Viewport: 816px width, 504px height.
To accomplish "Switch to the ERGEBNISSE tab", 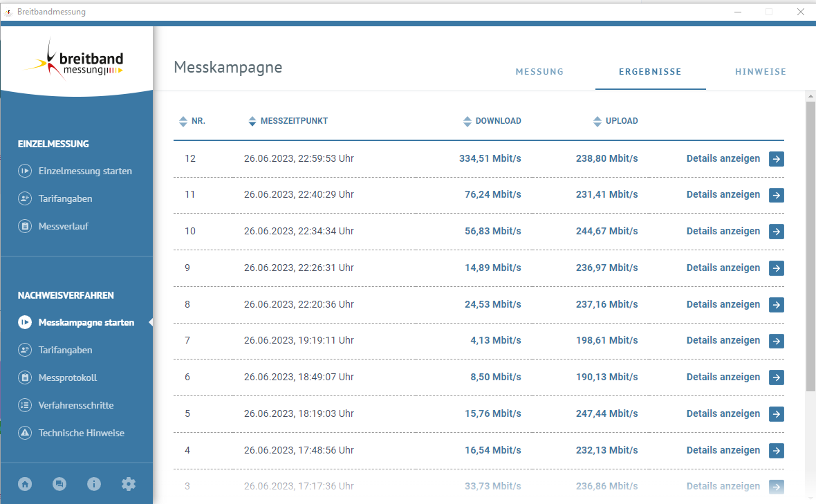I will (x=650, y=72).
